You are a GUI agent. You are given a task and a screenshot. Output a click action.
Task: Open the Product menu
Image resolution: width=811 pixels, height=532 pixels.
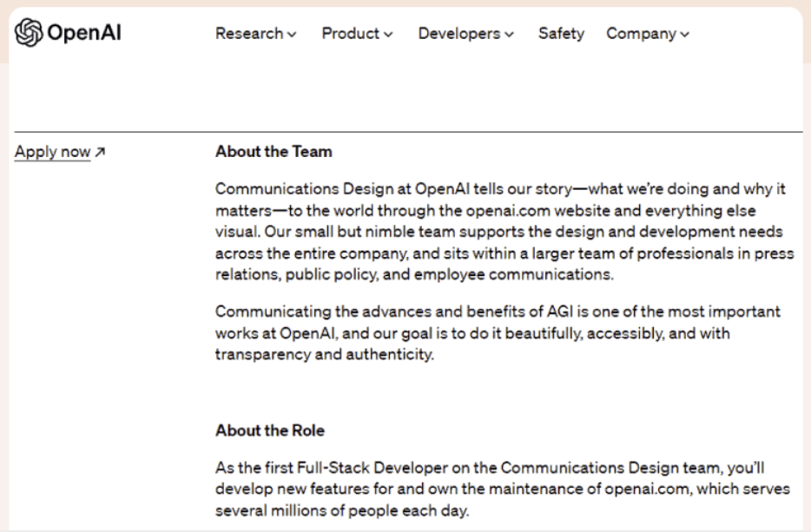[x=351, y=34]
